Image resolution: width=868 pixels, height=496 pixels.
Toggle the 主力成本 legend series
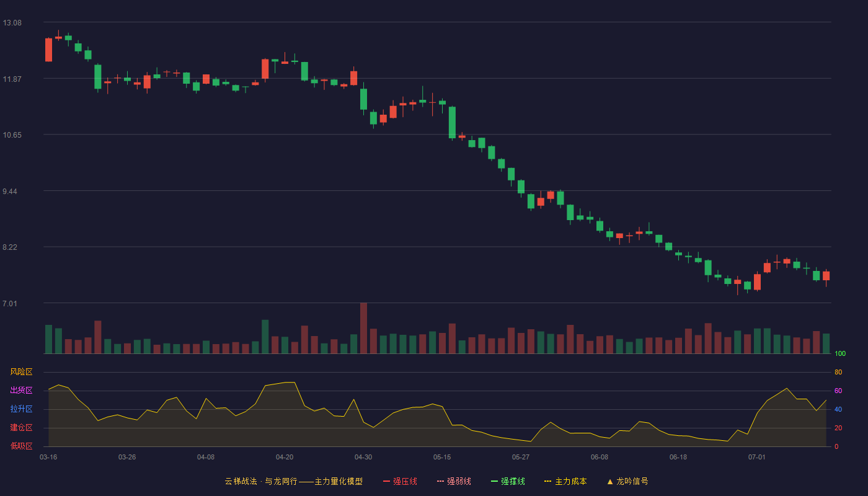point(565,481)
